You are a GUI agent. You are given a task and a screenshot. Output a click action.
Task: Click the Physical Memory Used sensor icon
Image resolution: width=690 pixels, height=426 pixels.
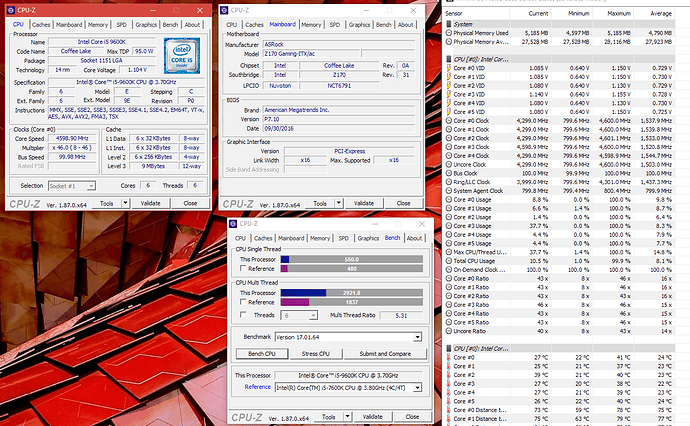[449, 33]
